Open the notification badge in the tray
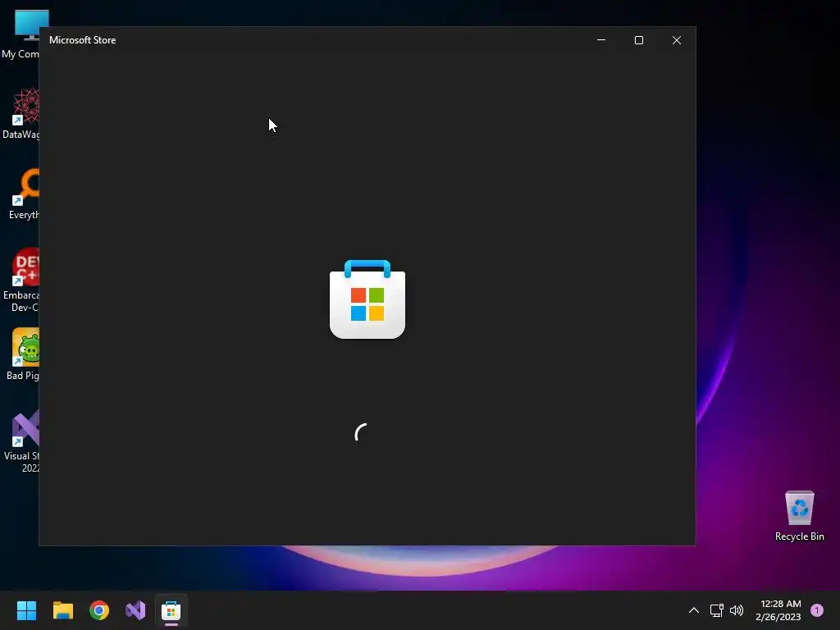840x630 pixels. tap(817, 610)
